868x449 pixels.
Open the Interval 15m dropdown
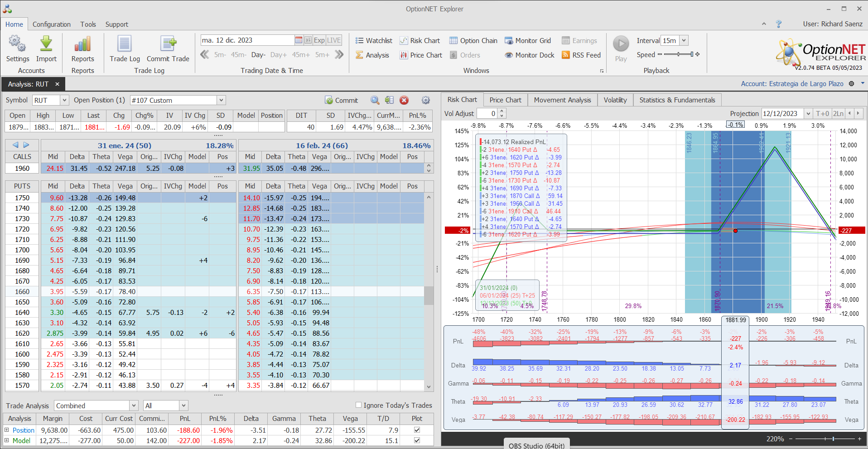pos(684,41)
